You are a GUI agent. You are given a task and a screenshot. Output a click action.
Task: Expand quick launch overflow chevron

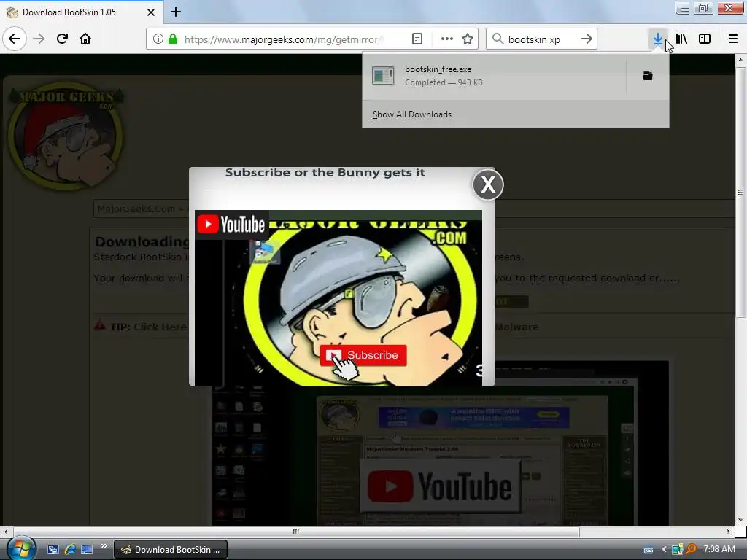tap(104, 545)
